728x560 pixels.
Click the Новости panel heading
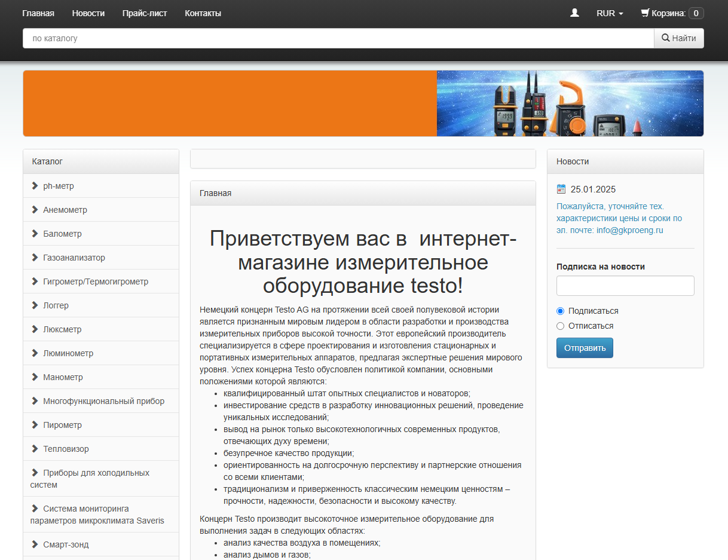(625, 161)
